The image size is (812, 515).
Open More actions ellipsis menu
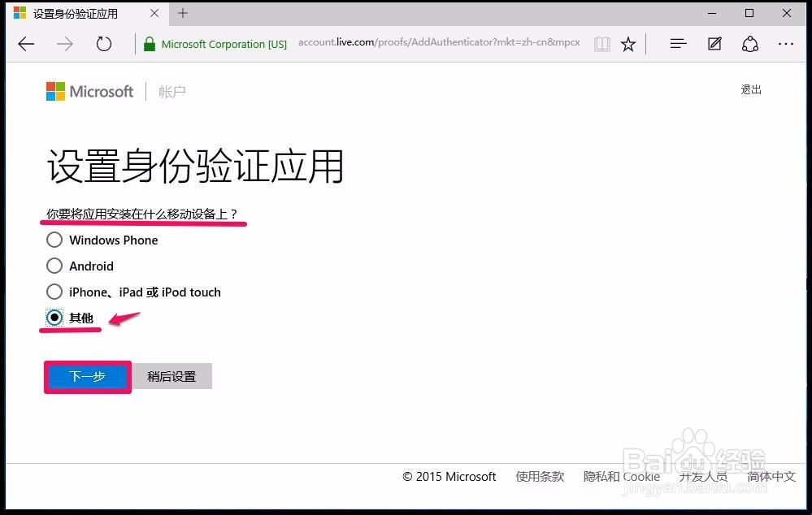tap(786, 44)
